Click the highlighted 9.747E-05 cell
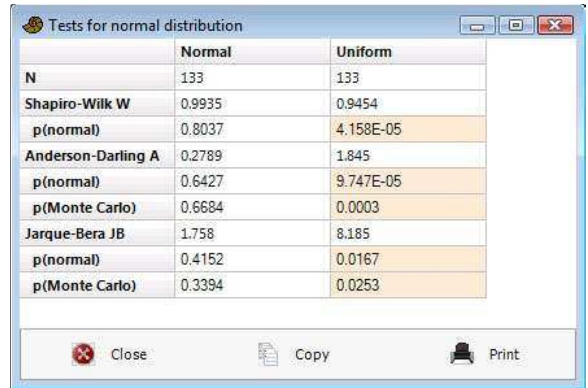The height and width of the screenshot is (388, 588). 408,181
